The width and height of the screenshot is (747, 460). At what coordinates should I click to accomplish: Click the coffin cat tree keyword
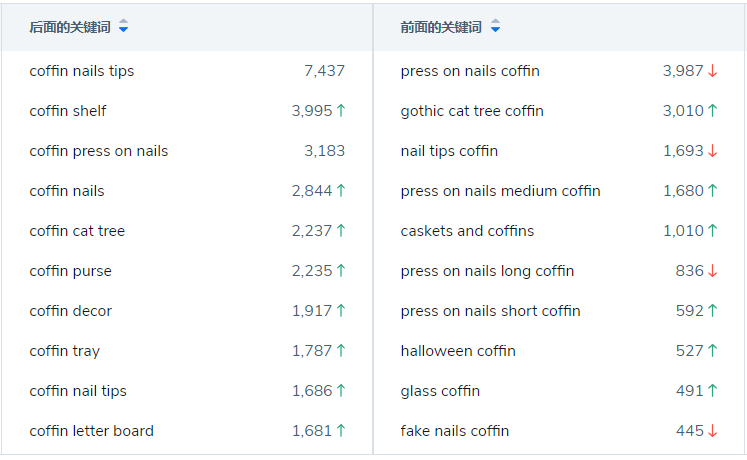click(x=77, y=231)
